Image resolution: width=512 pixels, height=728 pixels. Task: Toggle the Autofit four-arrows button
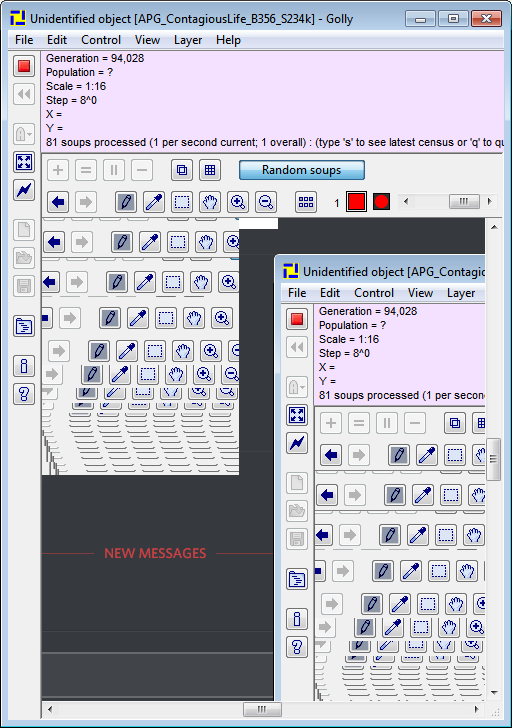24,162
